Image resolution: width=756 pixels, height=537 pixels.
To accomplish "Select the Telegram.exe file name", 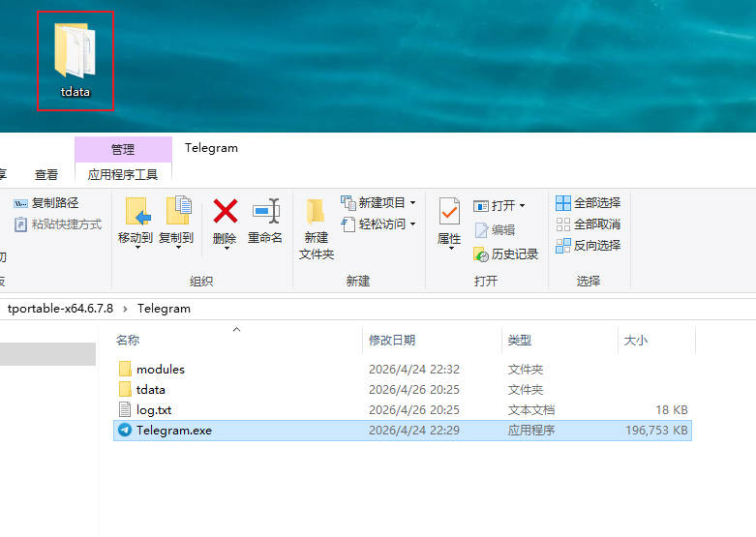I will [x=174, y=430].
